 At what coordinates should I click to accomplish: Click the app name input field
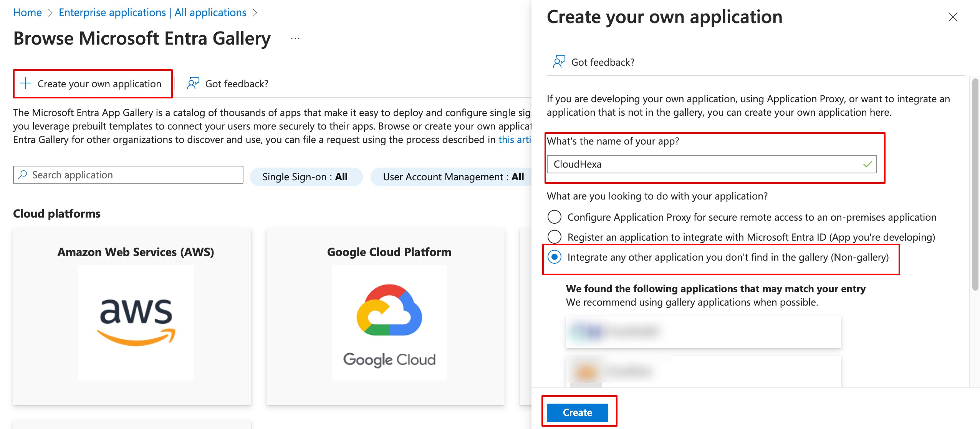[x=703, y=165]
